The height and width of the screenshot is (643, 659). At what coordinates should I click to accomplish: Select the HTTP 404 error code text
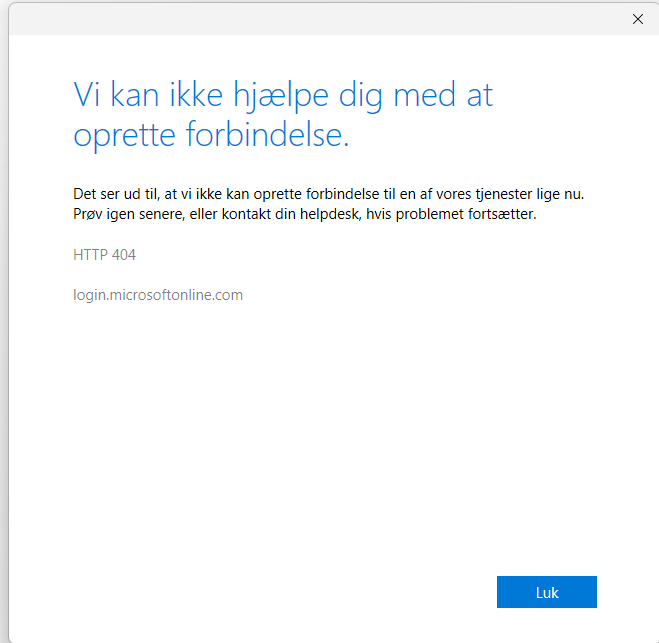pyautogui.click(x=104, y=255)
